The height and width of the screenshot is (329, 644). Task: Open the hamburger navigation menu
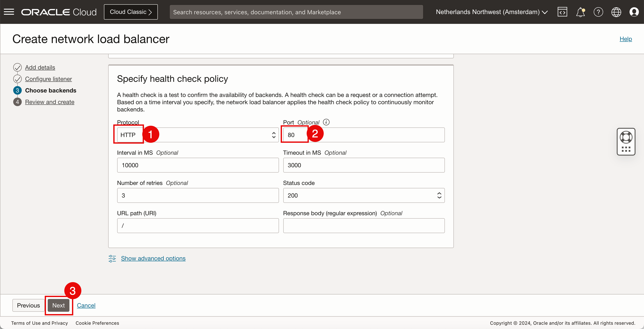9,12
